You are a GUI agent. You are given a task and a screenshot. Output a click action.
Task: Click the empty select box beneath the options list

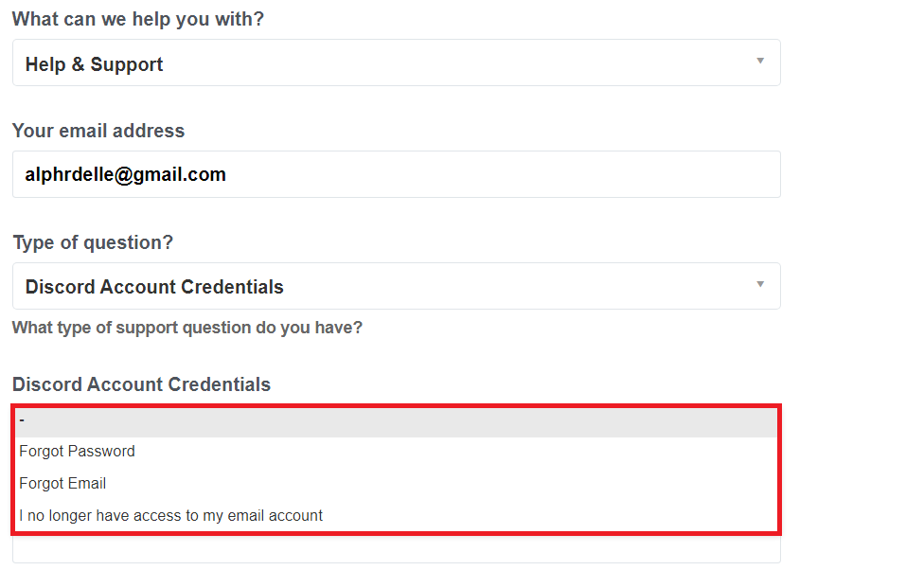tap(397, 549)
